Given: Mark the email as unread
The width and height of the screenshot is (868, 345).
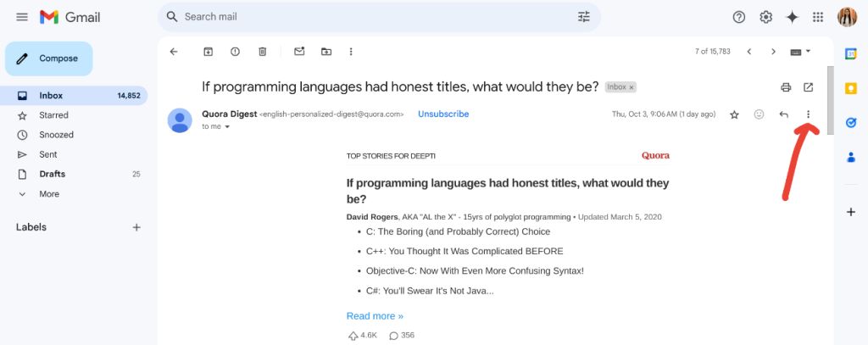Looking at the screenshot, I should (x=299, y=52).
